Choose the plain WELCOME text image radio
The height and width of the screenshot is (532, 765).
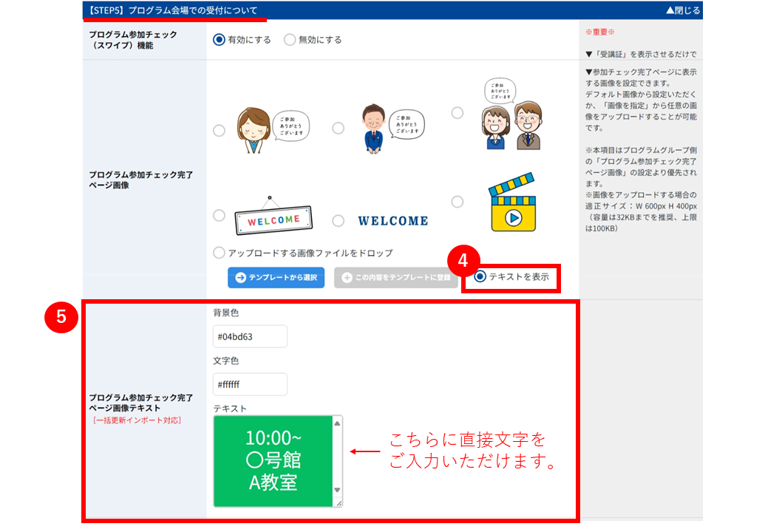coord(338,220)
